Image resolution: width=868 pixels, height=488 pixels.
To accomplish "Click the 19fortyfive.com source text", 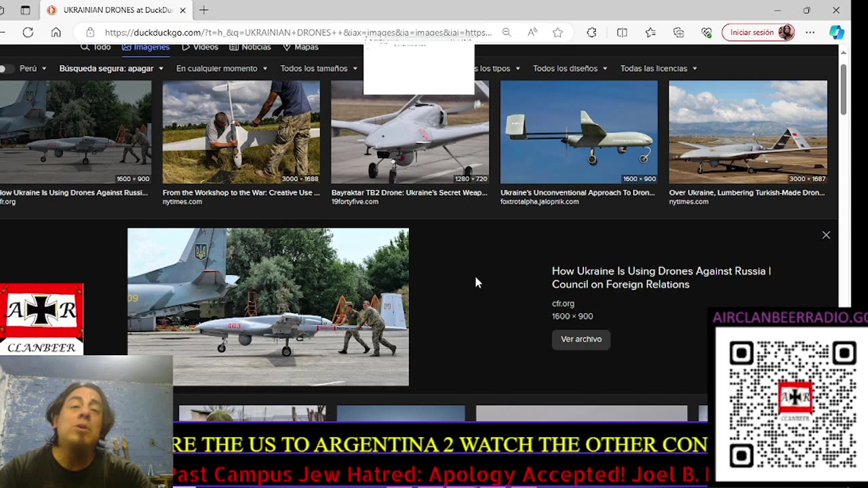I will click(355, 202).
